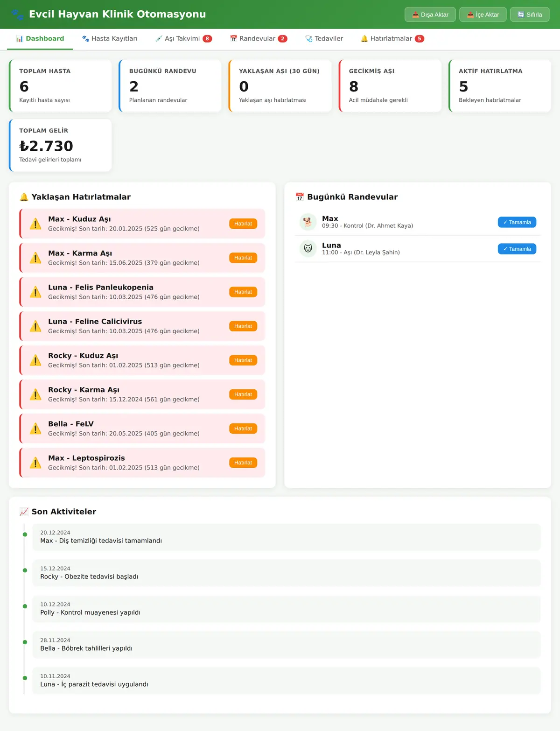Click Luna's cat avatar in today's appointments
Screen dimensions: 560x731
point(308,248)
